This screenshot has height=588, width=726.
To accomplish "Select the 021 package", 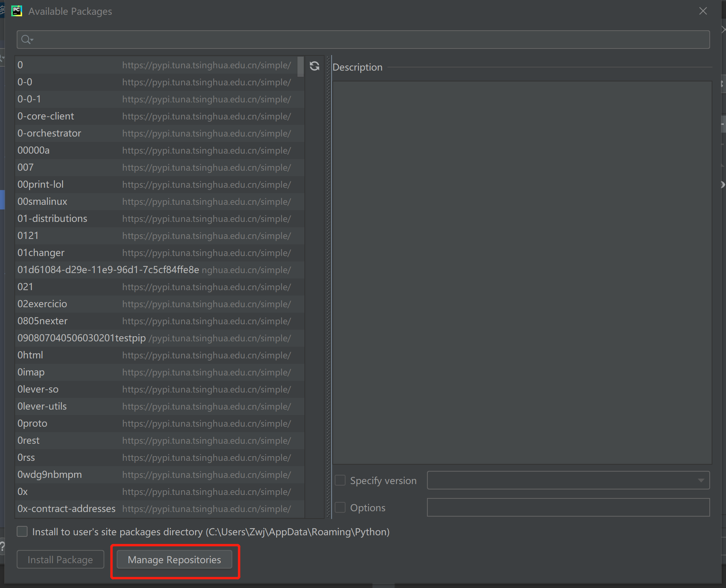I will 160,287.
